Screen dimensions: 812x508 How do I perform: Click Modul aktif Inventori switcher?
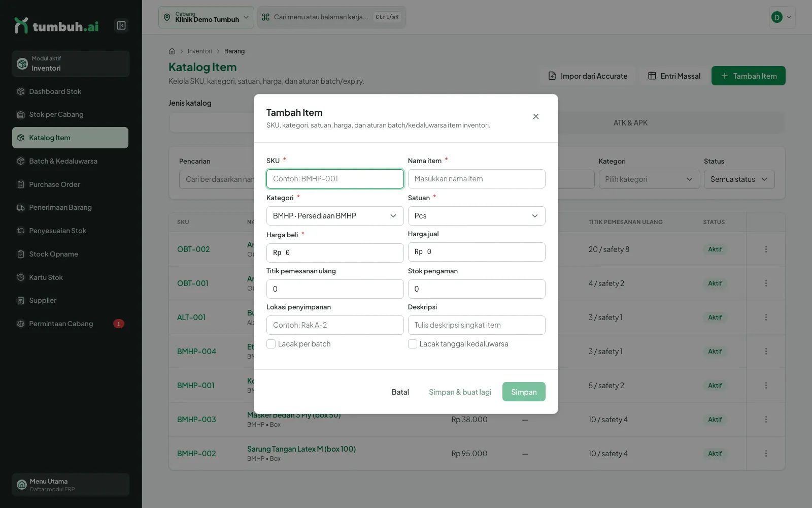(71, 63)
